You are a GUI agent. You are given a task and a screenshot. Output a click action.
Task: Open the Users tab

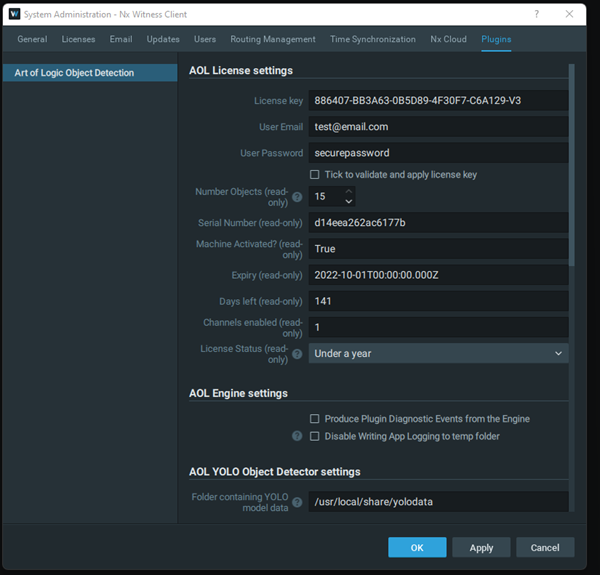pyautogui.click(x=205, y=39)
